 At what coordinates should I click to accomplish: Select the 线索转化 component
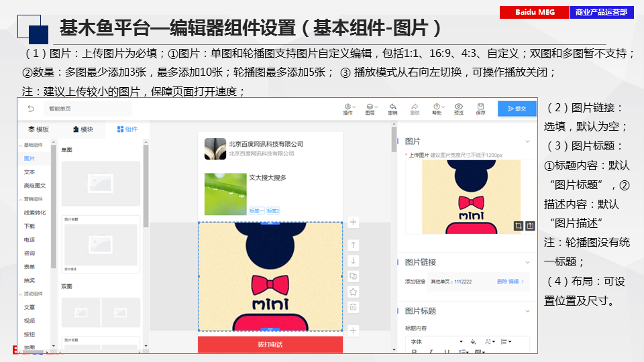(34, 213)
